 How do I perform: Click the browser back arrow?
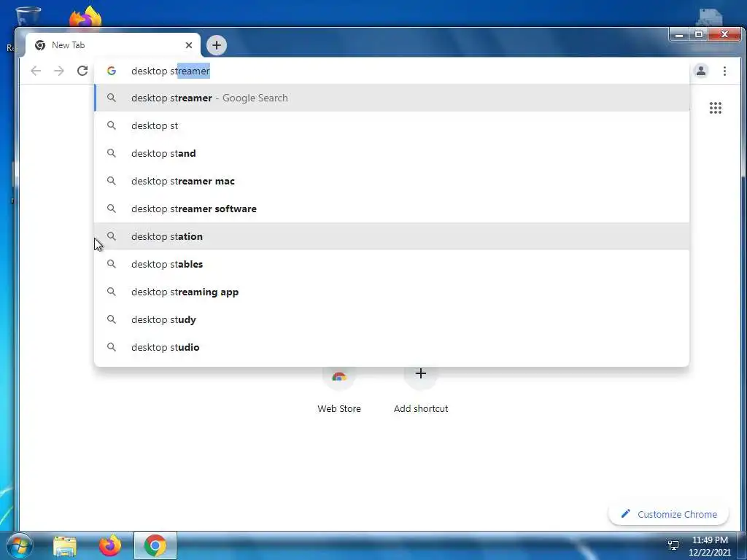36,71
